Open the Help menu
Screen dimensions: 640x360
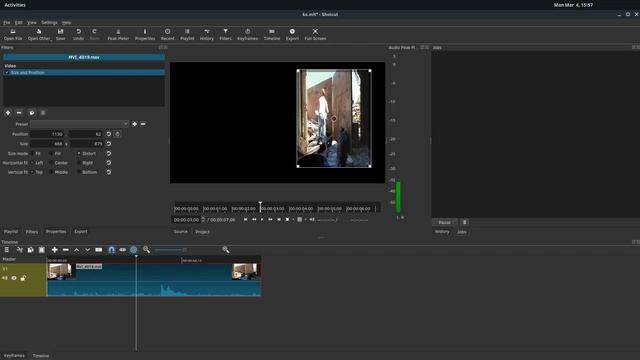(67, 22)
